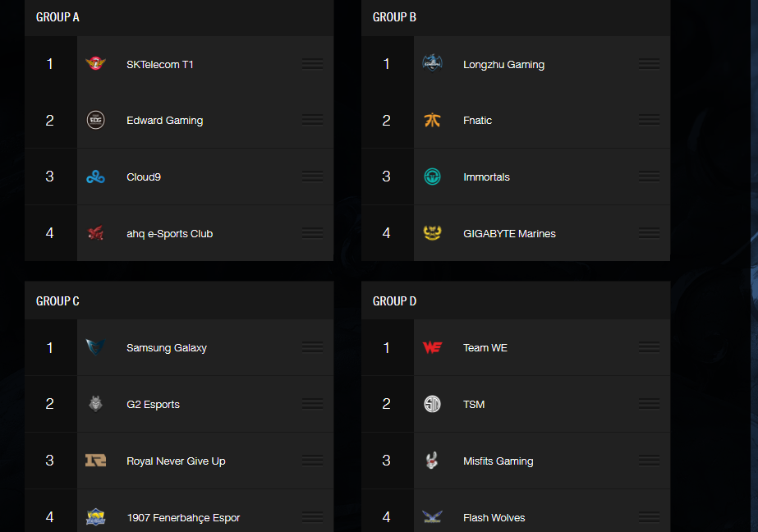Viewport: 758px width, 532px height.
Task: Click rank number 1 in Group B
Action: [387, 64]
